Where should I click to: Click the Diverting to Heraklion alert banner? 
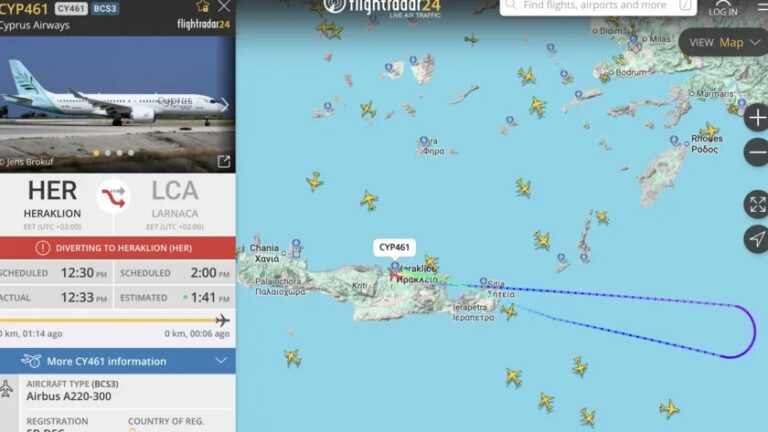tap(118, 248)
